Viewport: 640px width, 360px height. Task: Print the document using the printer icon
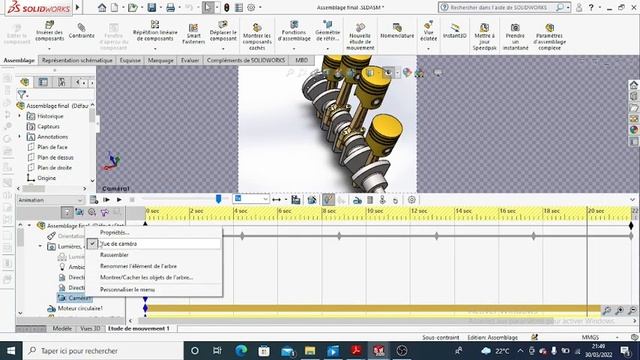pos(171,7)
